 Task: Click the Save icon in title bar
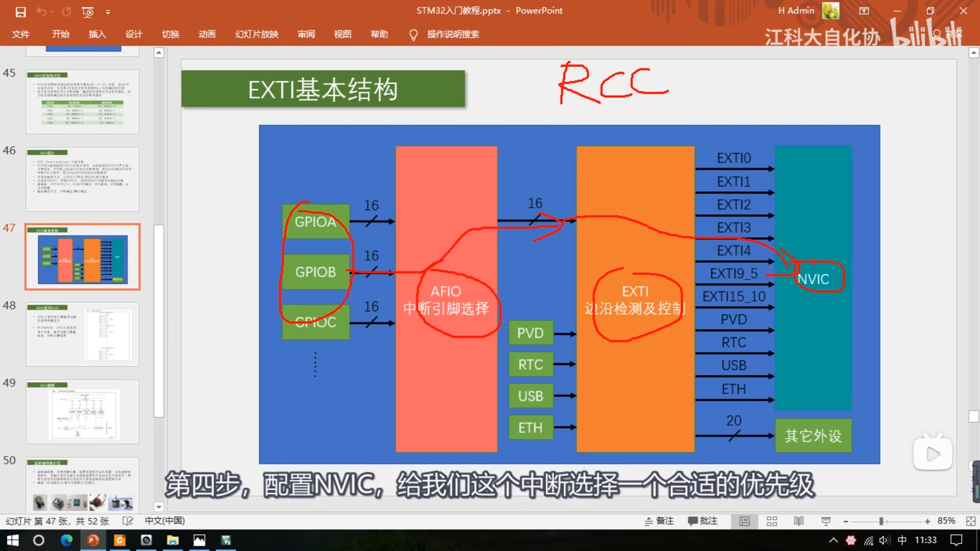pos(20,12)
